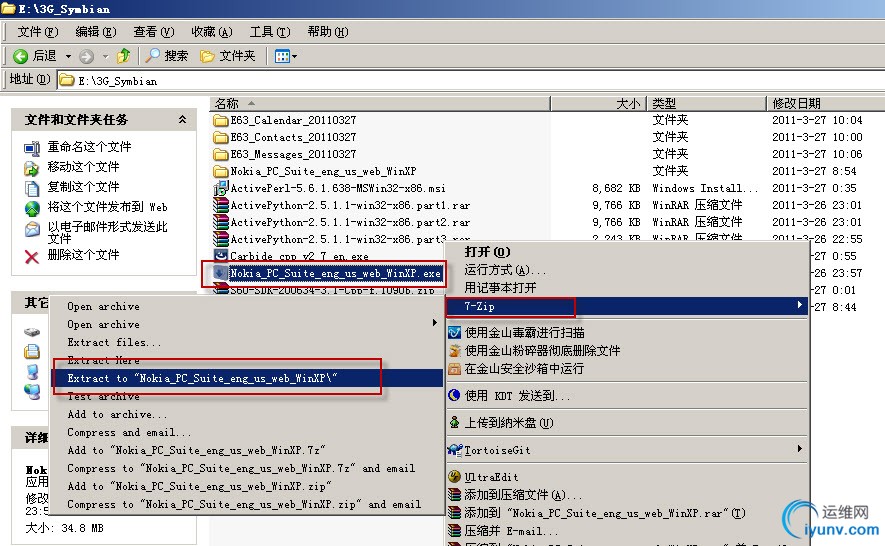Screen dimensions: 885x546
Task: Choose 使用金山粉碎器彻底删除文件
Action: tap(627, 351)
